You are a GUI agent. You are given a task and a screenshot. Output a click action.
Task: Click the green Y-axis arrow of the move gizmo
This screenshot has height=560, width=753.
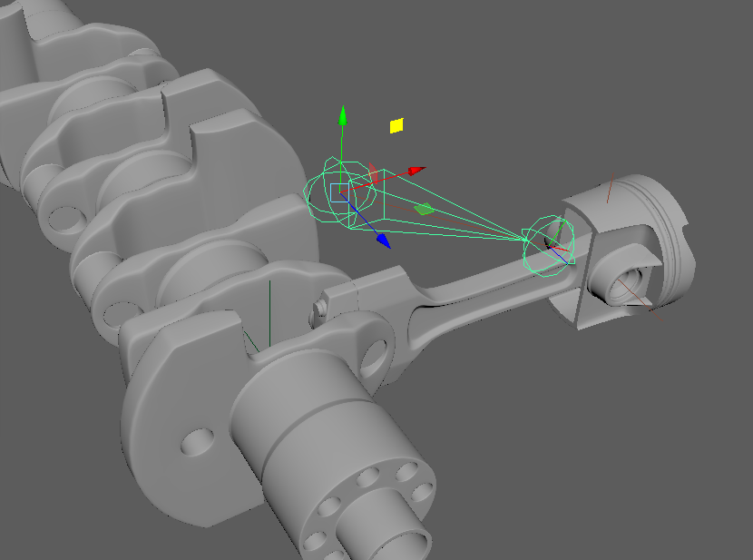point(342,116)
